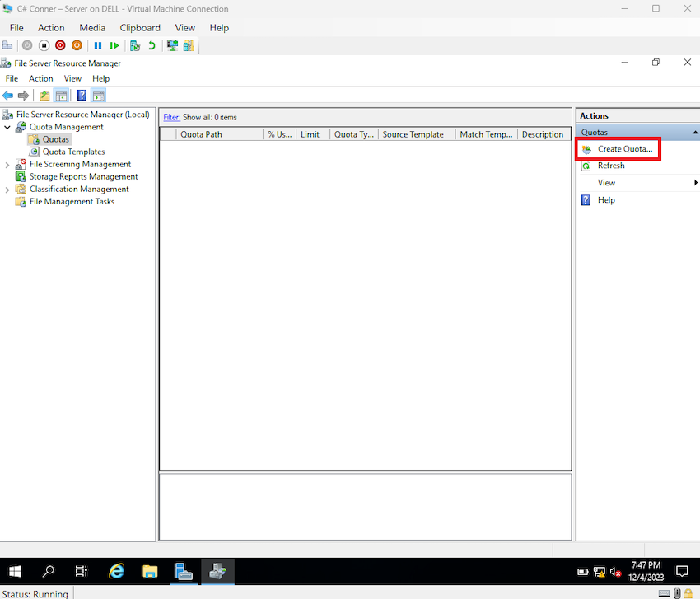Toggle the console tree pane visibility

[x=61, y=95]
